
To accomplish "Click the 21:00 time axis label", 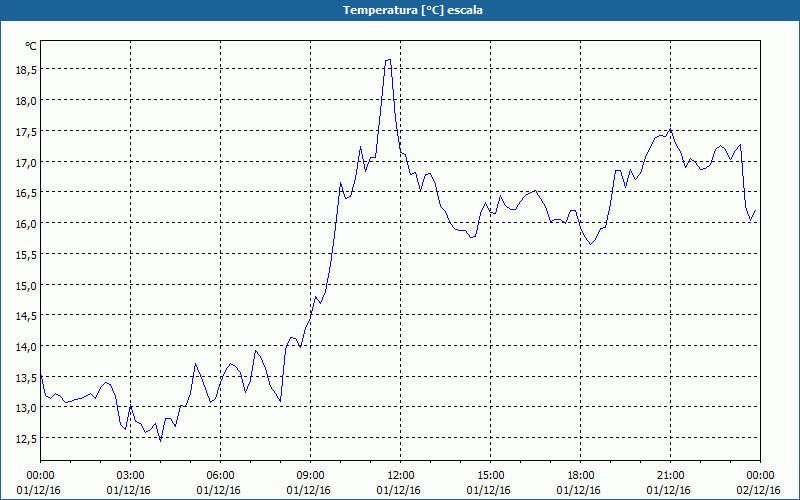I will point(670,476).
